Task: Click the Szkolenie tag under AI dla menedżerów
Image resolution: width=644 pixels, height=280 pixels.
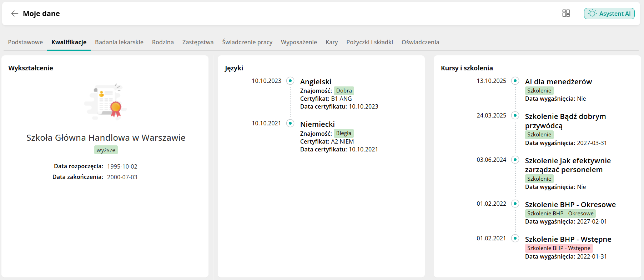Action: pyautogui.click(x=539, y=91)
